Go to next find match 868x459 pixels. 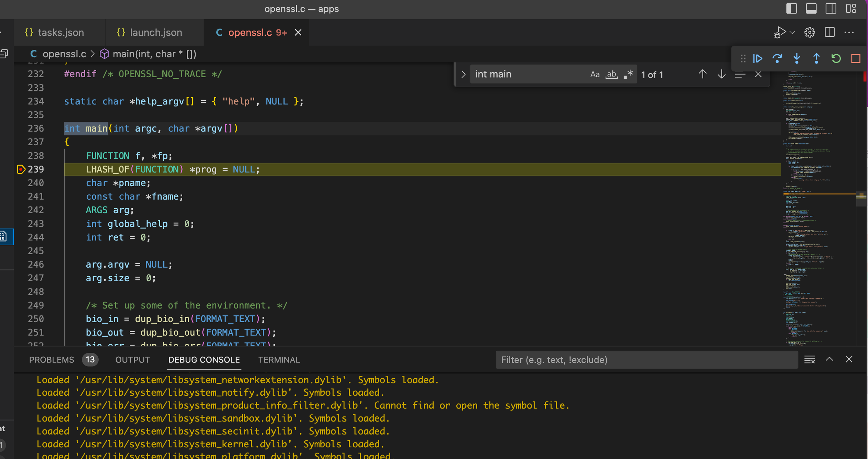coord(721,74)
